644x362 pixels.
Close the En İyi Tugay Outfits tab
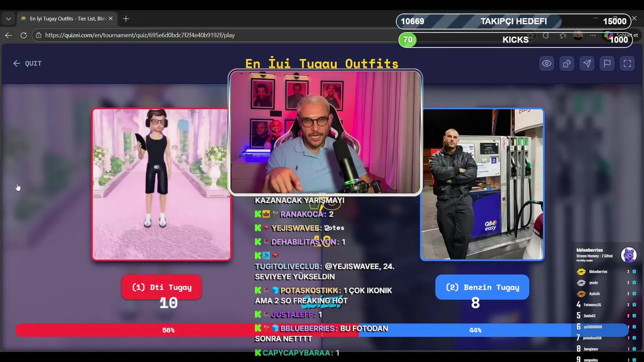pos(111,19)
